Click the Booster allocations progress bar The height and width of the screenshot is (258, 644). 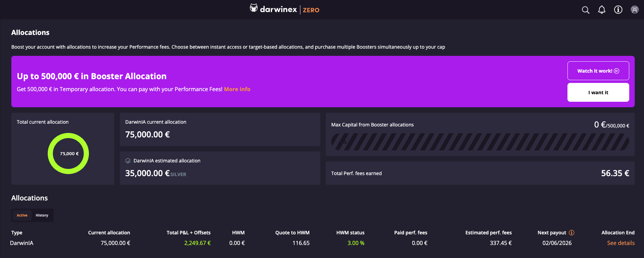[480, 142]
